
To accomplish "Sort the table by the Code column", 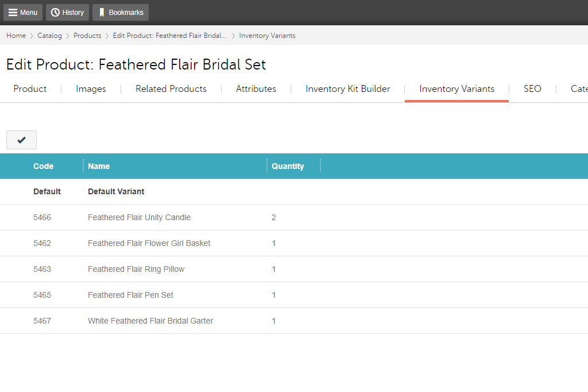I will click(43, 166).
